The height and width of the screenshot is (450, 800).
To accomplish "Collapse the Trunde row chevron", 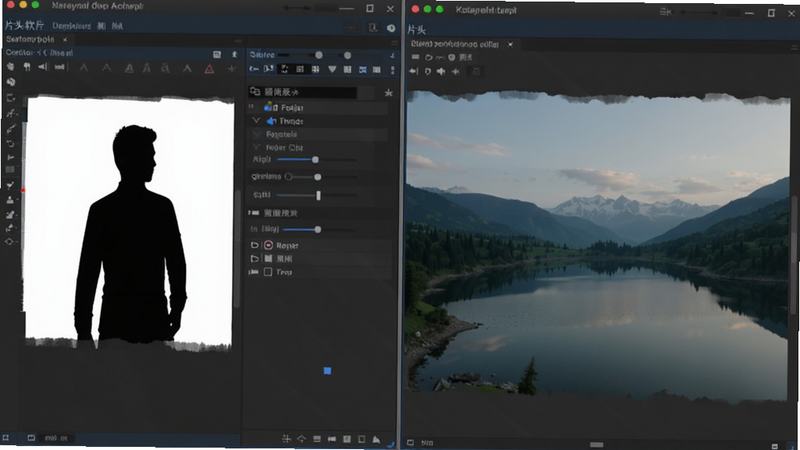I will (x=256, y=121).
